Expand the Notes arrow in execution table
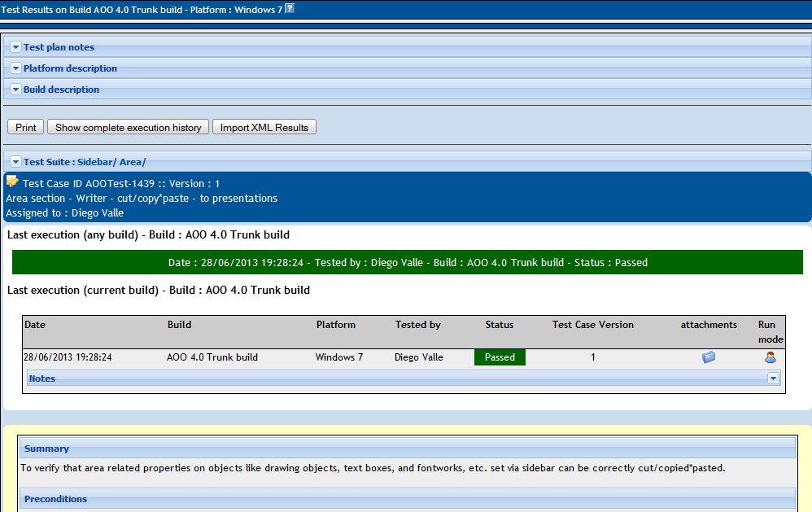 [773, 379]
